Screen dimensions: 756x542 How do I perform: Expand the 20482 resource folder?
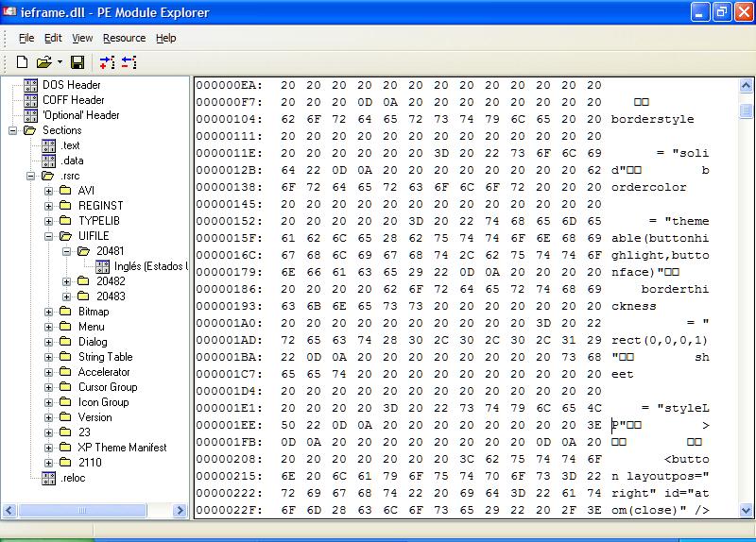point(67,281)
